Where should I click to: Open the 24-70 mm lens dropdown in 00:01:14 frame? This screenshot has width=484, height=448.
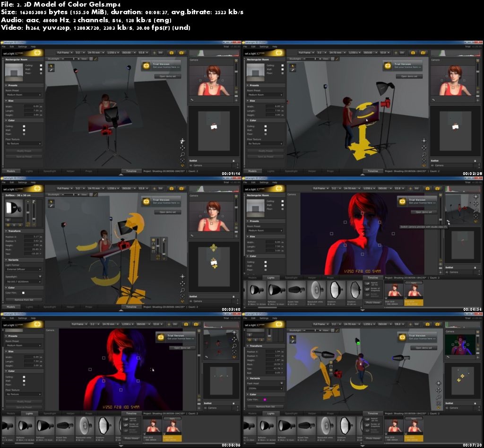pyautogui.click(x=95, y=53)
